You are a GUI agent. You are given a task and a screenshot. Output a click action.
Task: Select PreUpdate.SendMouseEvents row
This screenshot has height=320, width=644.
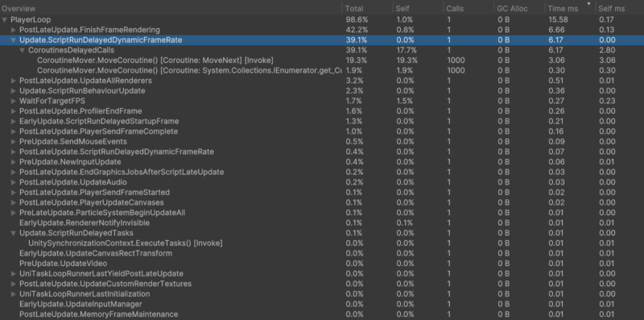point(322,142)
